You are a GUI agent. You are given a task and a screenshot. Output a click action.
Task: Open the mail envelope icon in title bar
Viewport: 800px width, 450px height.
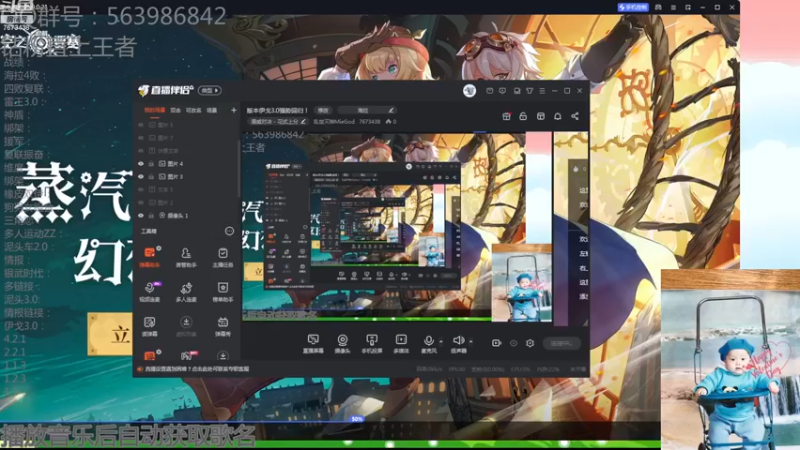(489, 91)
